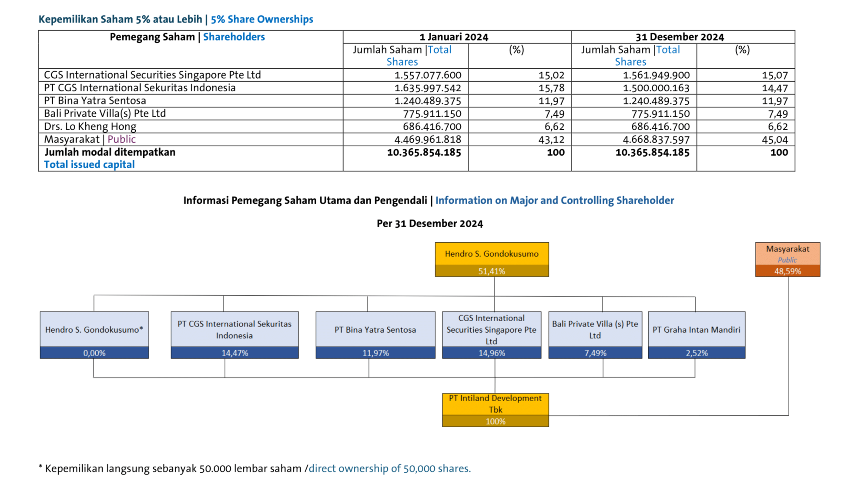Click the 1 Januari 2024 column header

pyautogui.click(x=453, y=37)
